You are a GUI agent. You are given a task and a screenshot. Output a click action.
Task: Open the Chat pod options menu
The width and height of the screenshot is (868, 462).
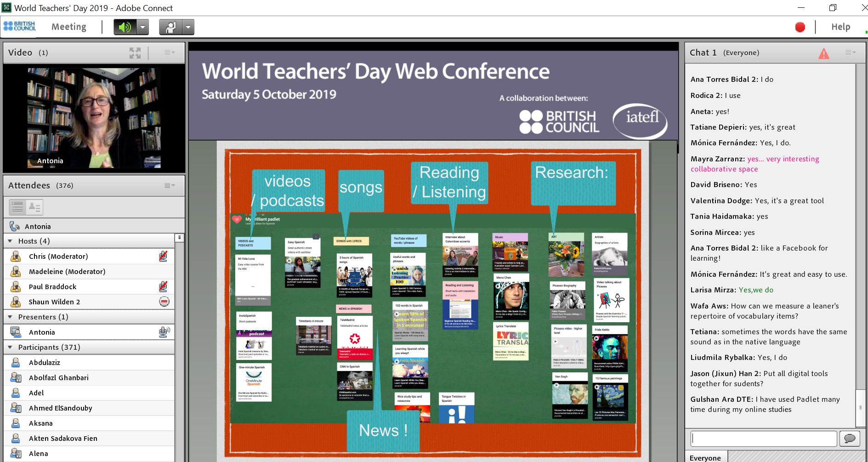[851, 53]
